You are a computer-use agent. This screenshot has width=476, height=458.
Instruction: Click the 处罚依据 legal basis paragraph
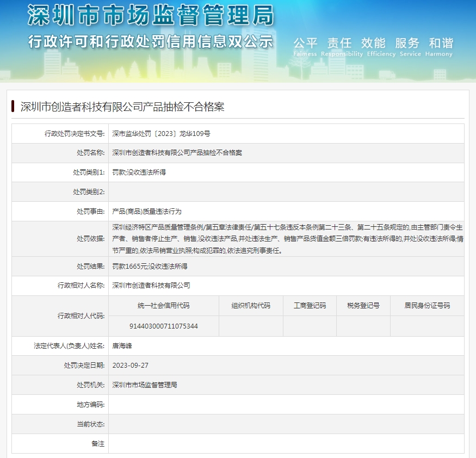[x=287, y=239]
